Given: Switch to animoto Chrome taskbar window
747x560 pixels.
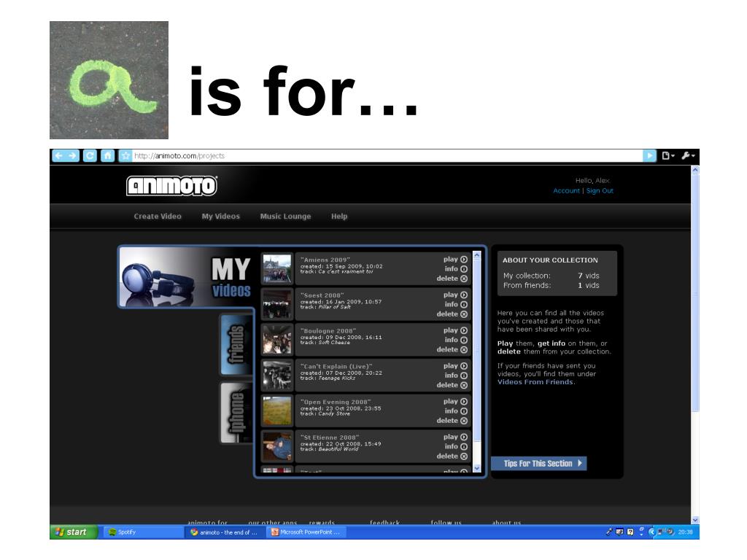Looking at the screenshot, I should tap(225, 532).
